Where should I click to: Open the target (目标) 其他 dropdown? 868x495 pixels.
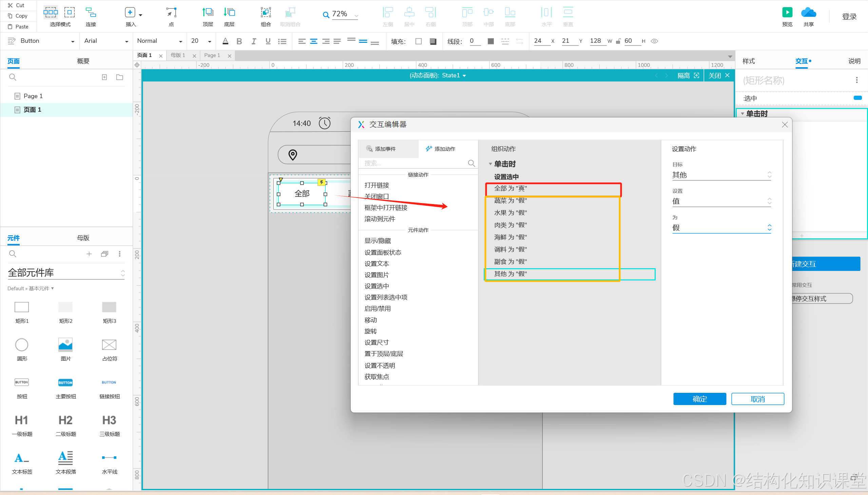click(x=721, y=175)
